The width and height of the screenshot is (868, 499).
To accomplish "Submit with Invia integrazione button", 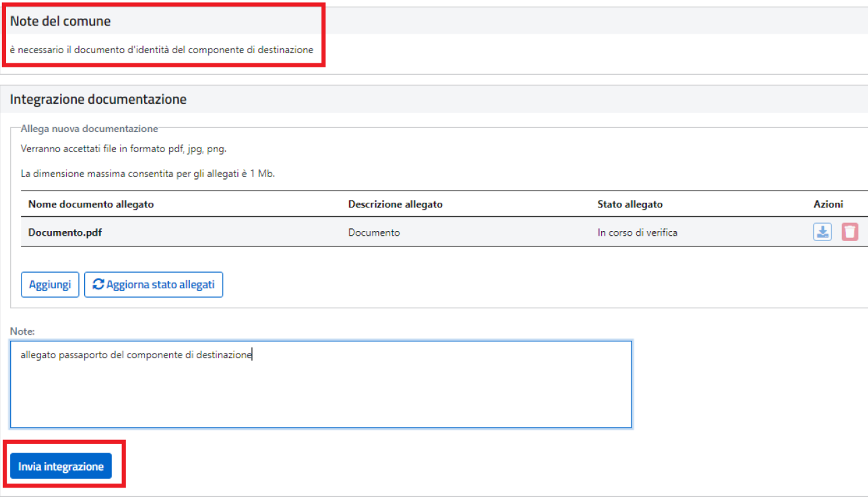I will (61, 466).
